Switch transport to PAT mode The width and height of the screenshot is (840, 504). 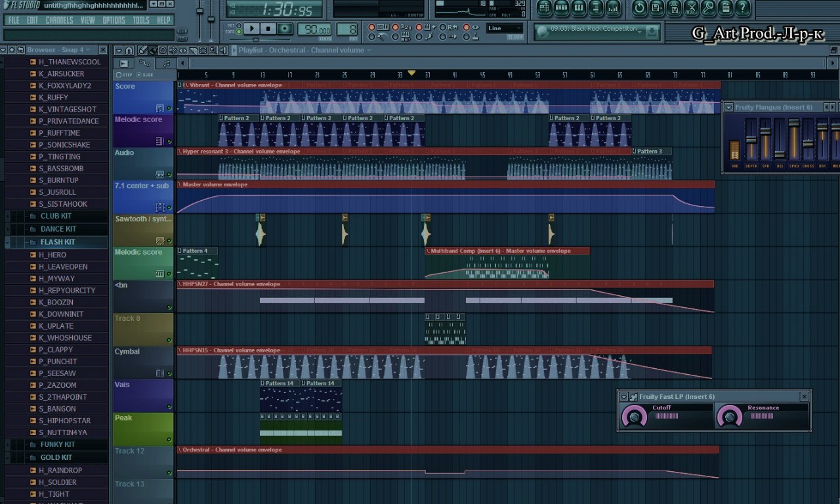(239, 26)
